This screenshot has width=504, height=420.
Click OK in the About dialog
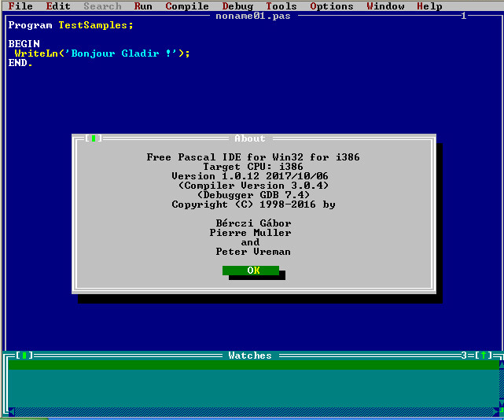251,271
